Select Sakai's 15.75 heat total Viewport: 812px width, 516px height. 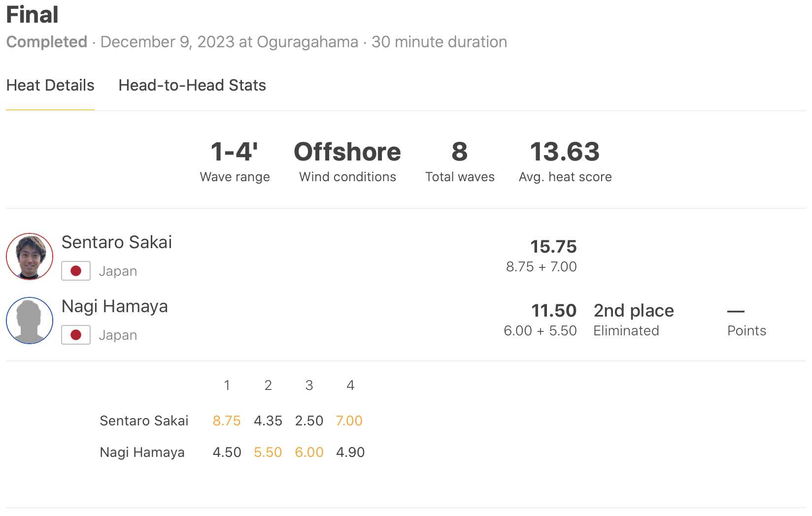point(553,247)
